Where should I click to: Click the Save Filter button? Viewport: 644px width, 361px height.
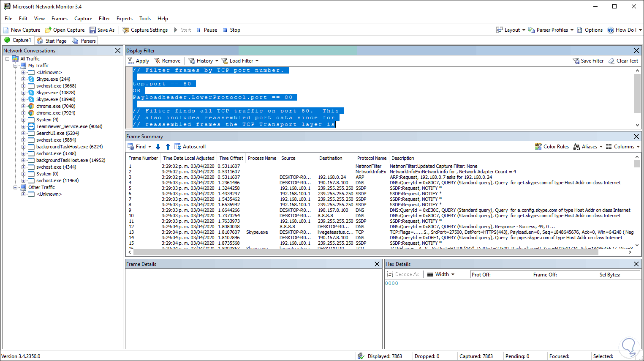pos(588,61)
